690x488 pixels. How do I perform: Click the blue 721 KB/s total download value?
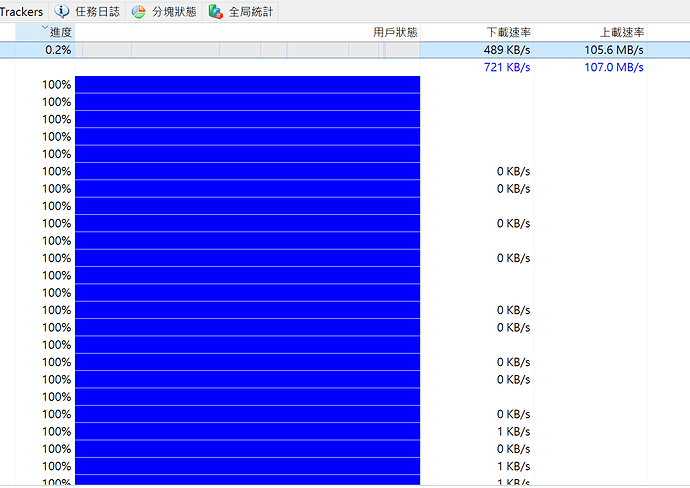(x=507, y=67)
